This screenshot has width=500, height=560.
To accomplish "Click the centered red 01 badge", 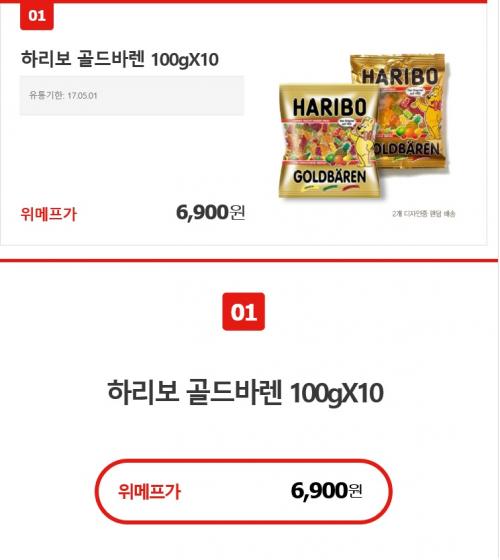I will tap(244, 312).
